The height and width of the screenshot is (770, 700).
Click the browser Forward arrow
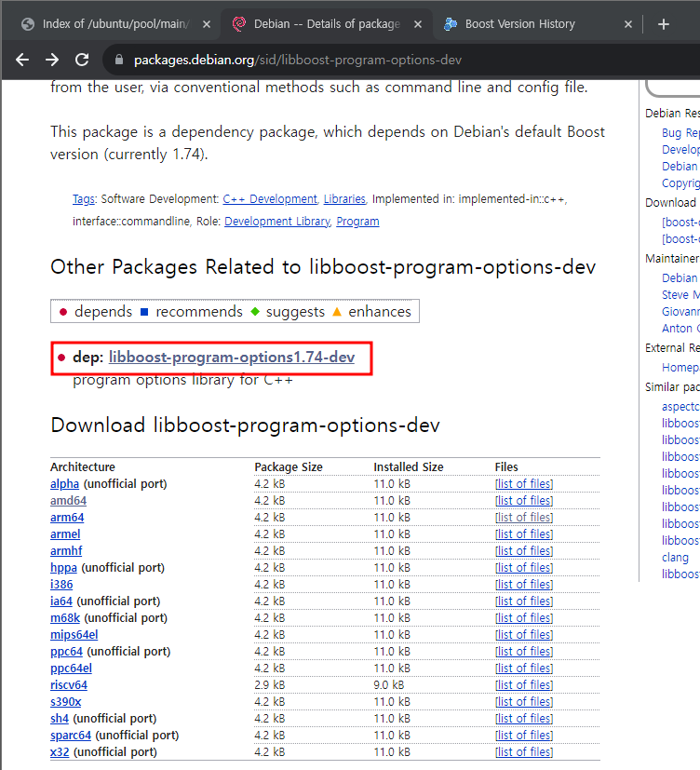pos(52,60)
